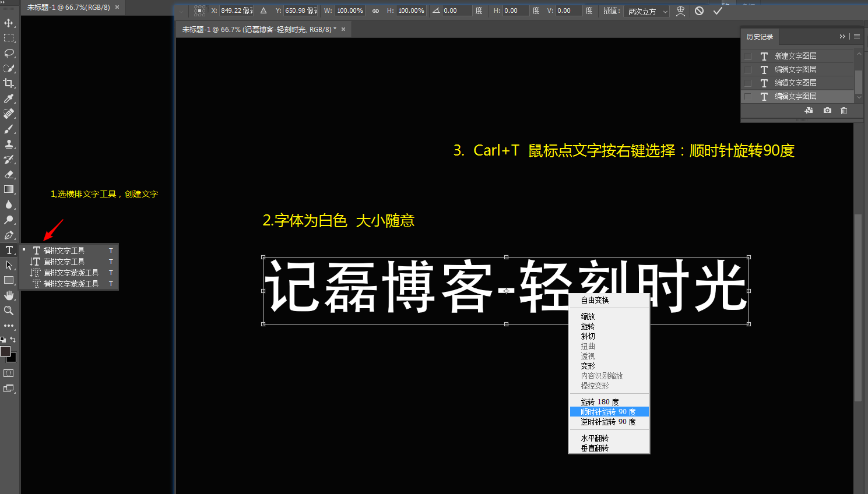Click the foreground color swatch
This screenshot has height=494, width=868.
point(5,351)
